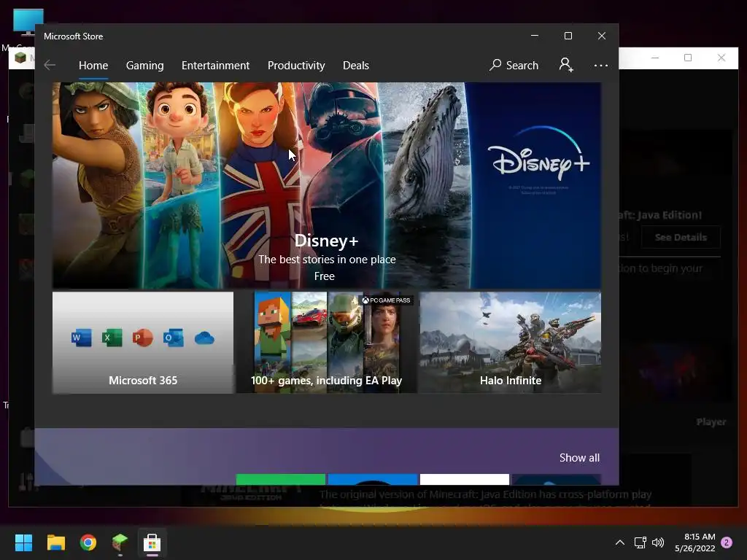The width and height of the screenshot is (747, 560).
Task: Open the Microsoft 365 tile
Action: tap(143, 343)
